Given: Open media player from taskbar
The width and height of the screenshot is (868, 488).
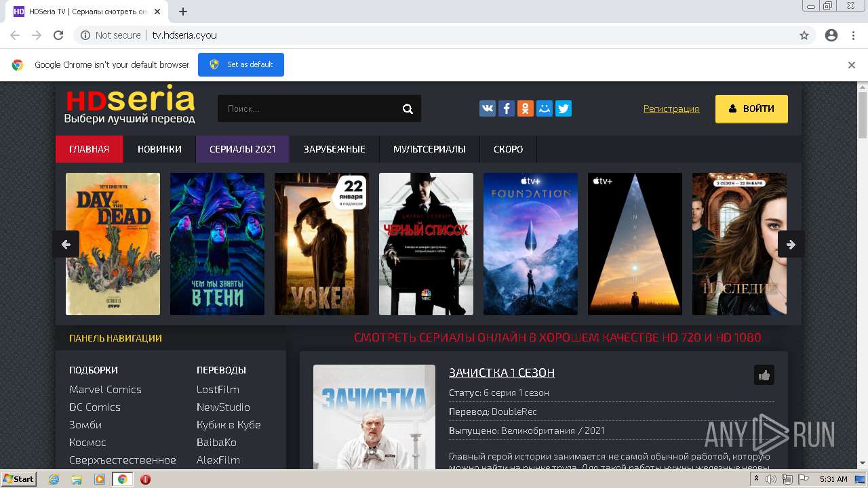Looking at the screenshot, I should (100, 479).
